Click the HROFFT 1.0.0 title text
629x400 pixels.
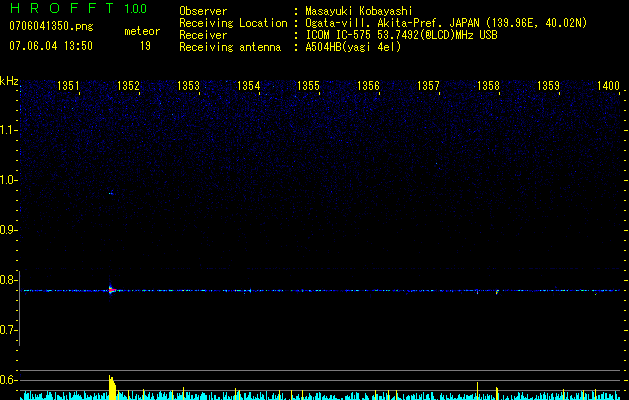click(x=78, y=8)
